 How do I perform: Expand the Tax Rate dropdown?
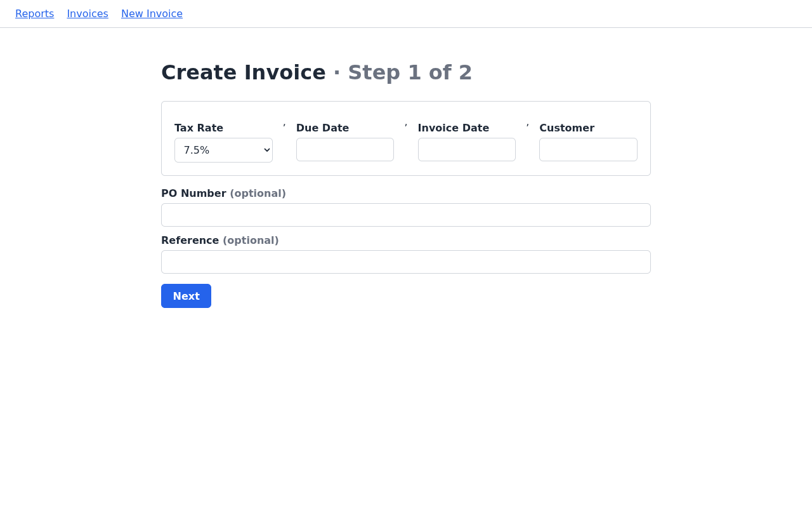[223, 150]
